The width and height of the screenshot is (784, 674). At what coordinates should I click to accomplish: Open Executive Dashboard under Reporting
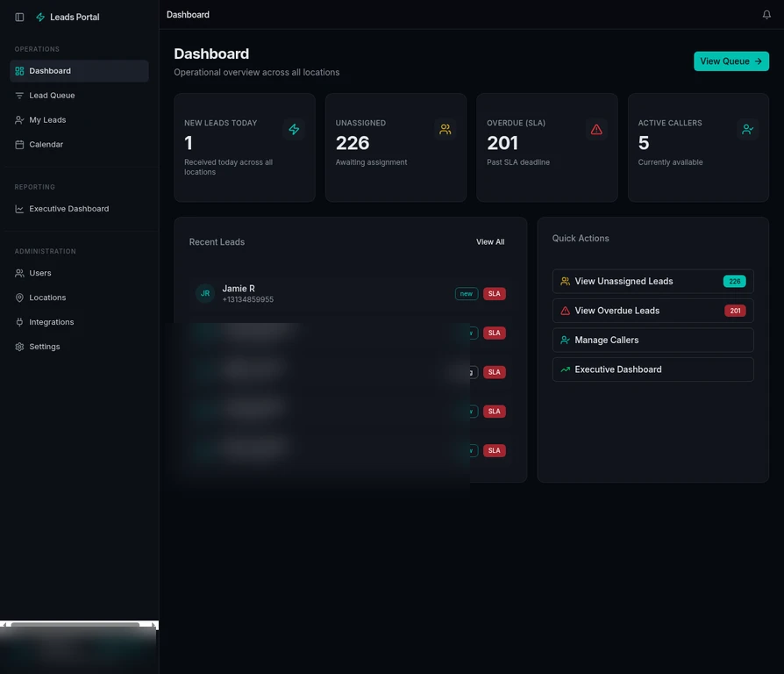(68, 208)
